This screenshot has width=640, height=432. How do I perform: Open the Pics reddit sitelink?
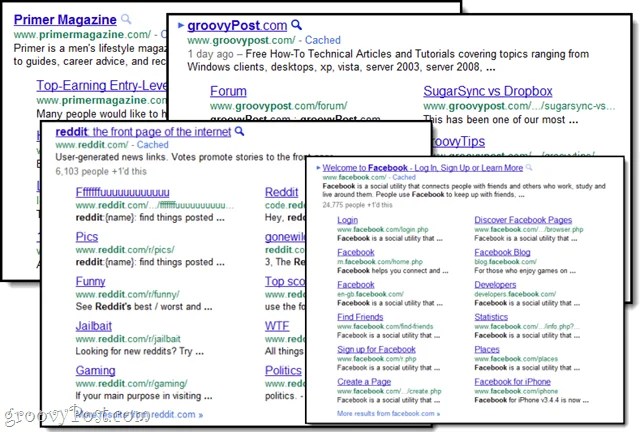coord(87,237)
